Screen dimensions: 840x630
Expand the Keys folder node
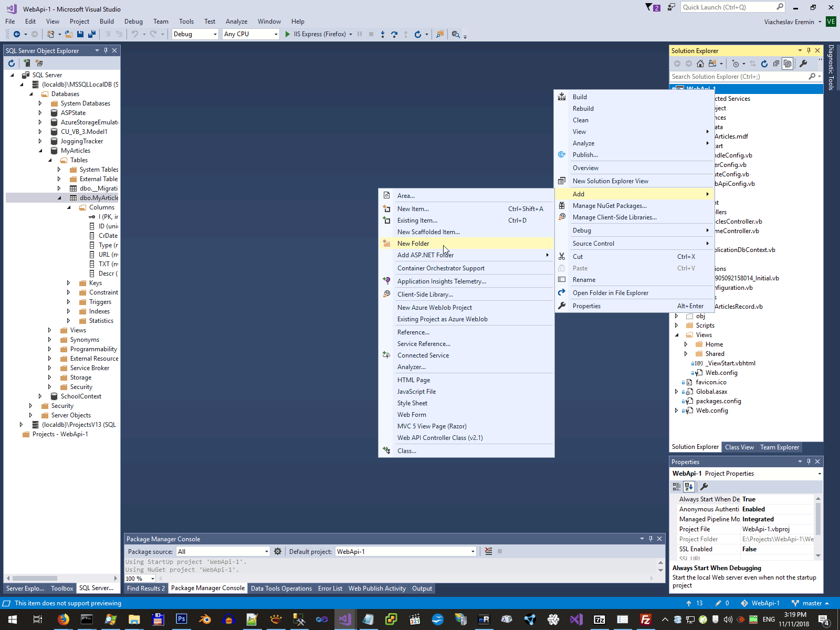[x=69, y=283]
